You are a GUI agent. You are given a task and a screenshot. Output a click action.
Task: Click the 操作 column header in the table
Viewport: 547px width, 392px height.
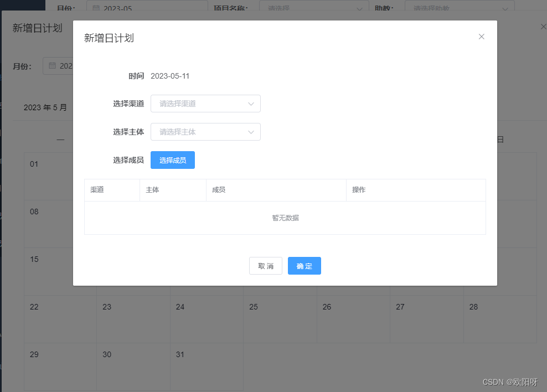pyautogui.click(x=359, y=190)
